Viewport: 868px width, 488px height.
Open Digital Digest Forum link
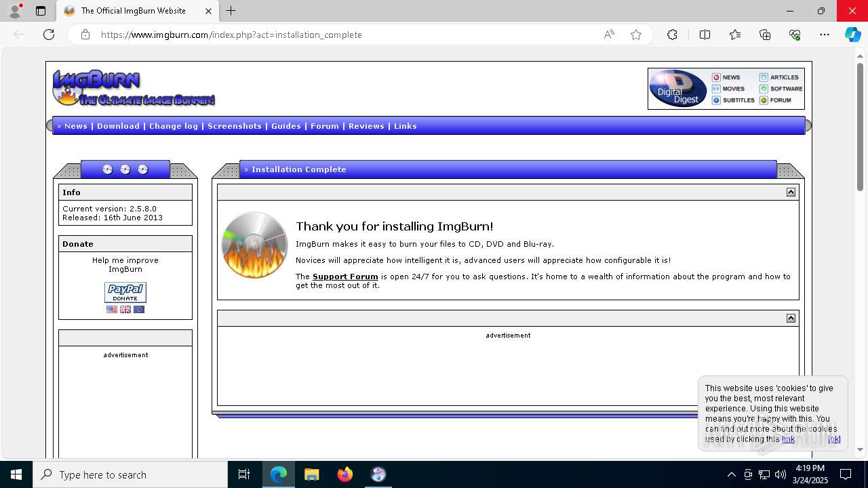click(x=775, y=100)
